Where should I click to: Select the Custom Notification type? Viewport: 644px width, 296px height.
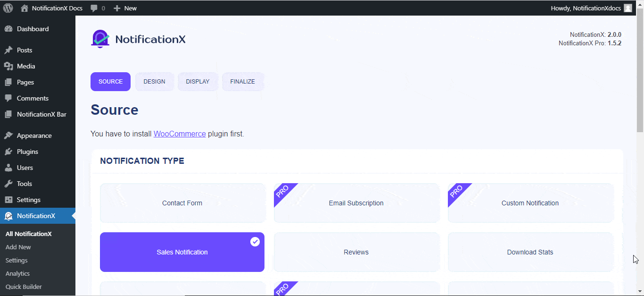click(530, 203)
